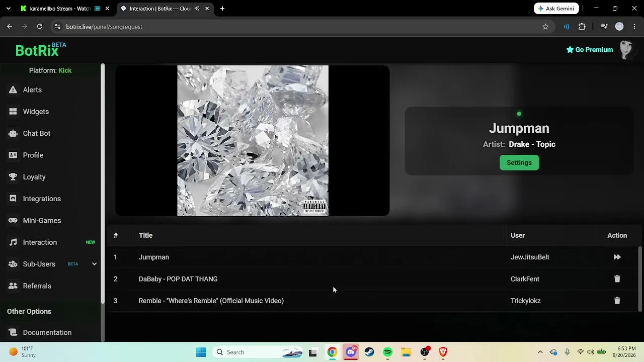The image size is (644, 362).
Task: Close the karamellixo Stream tab
Action: click(x=108, y=9)
